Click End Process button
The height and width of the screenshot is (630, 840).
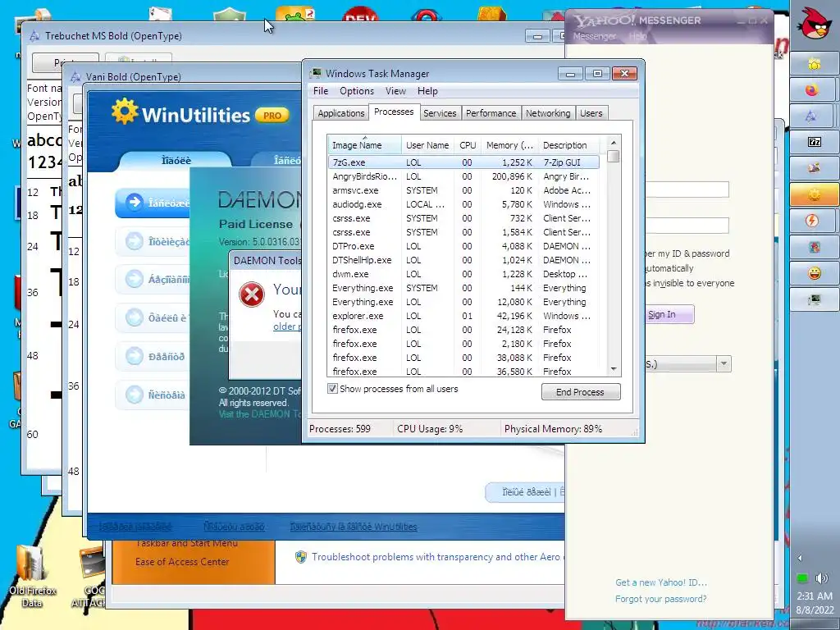[581, 391]
